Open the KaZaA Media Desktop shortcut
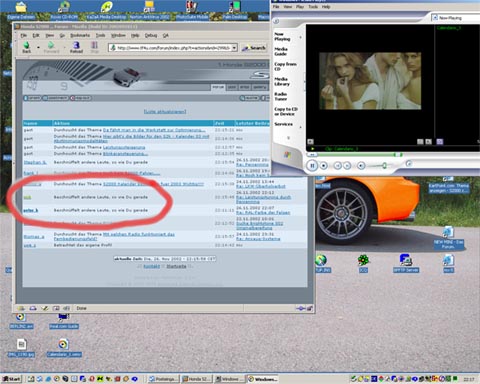Viewport: 480px width, 384px height. [106, 10]
